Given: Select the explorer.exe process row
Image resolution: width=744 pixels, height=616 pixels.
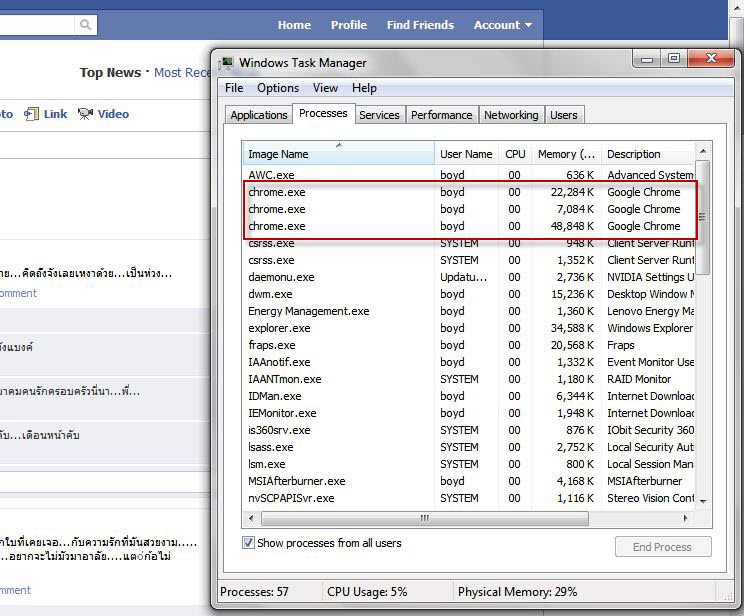Looking at the screenshot, I should pyautogui.click(x=470, y=328).
